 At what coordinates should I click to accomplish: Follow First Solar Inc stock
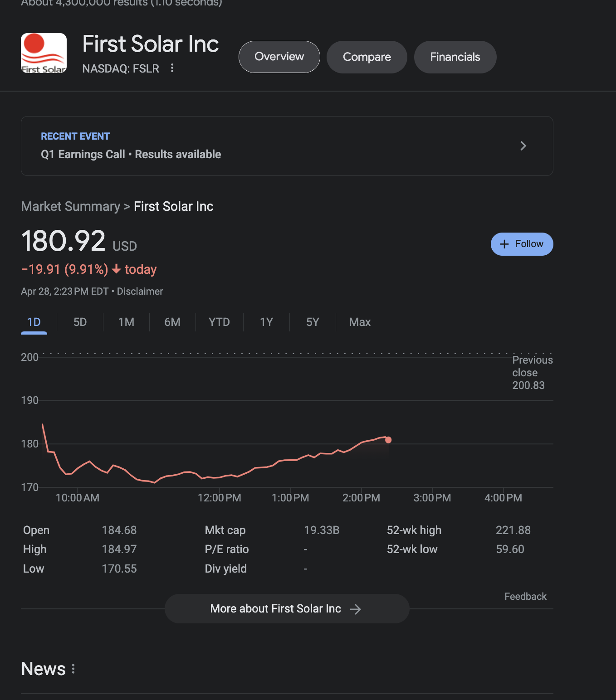tap(522, 244)
